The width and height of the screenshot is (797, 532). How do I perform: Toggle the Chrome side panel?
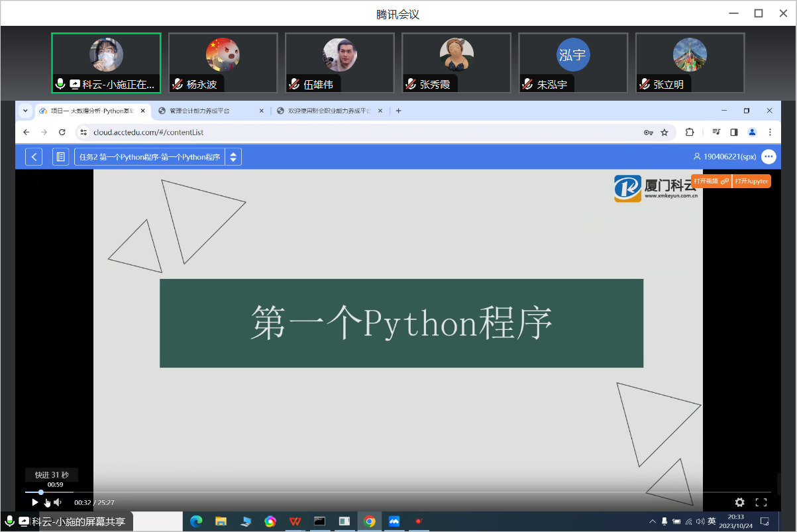pos(734,133)
